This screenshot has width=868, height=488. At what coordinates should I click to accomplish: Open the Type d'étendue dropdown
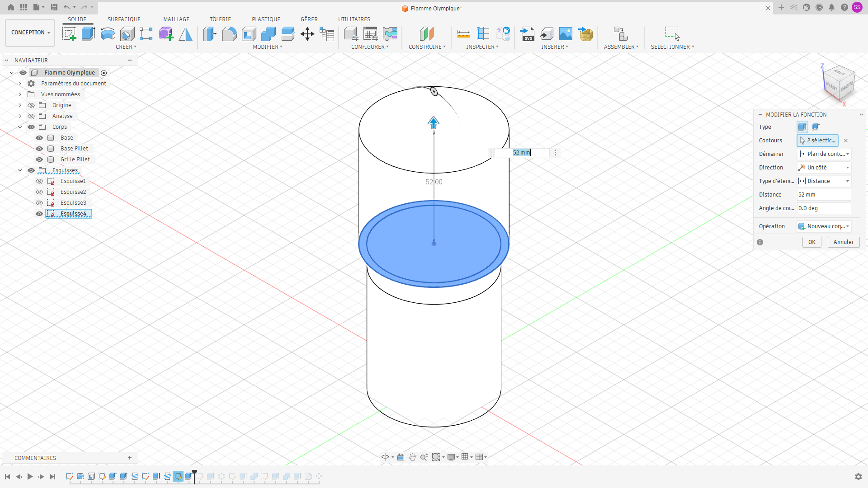pos(824,181)
